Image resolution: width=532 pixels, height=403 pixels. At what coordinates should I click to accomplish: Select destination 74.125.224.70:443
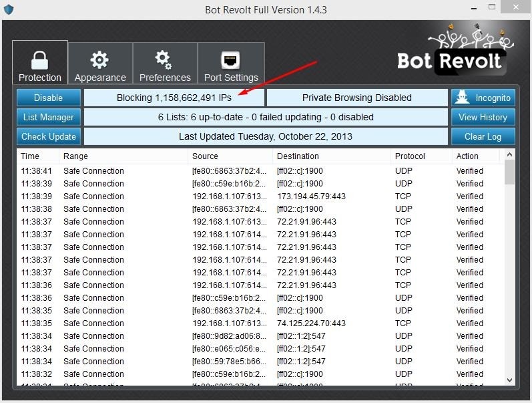(x=311, y=323)
